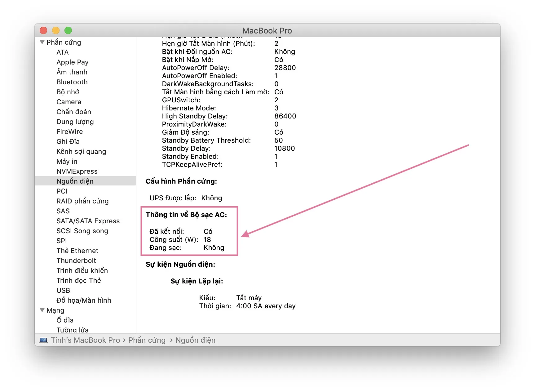Click Nguồn điện in the path bar
535x392 pixels.
point(195,340)
